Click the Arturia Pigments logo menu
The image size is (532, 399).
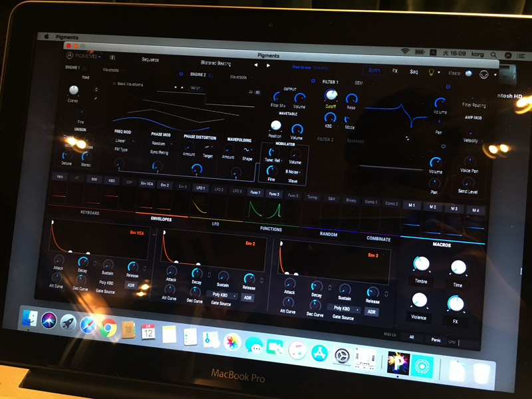coord(82,56)
